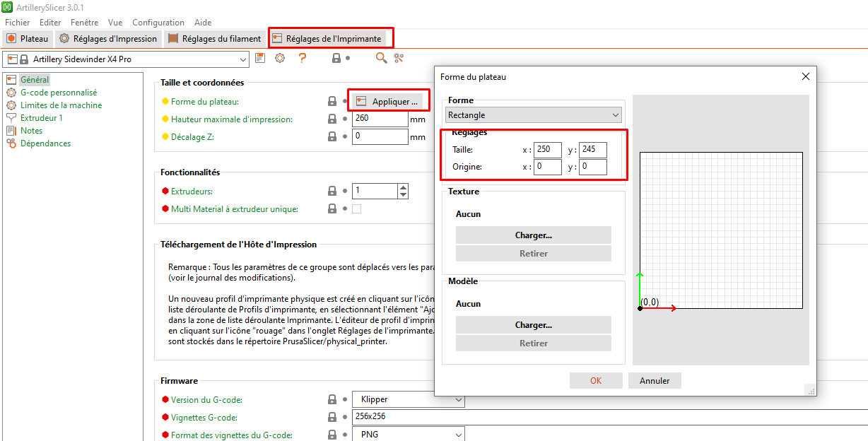Click lock icon next to Extrudeurs
This screenshot has width=868, height=441.
pyautogui.click(x=332, y=191)
